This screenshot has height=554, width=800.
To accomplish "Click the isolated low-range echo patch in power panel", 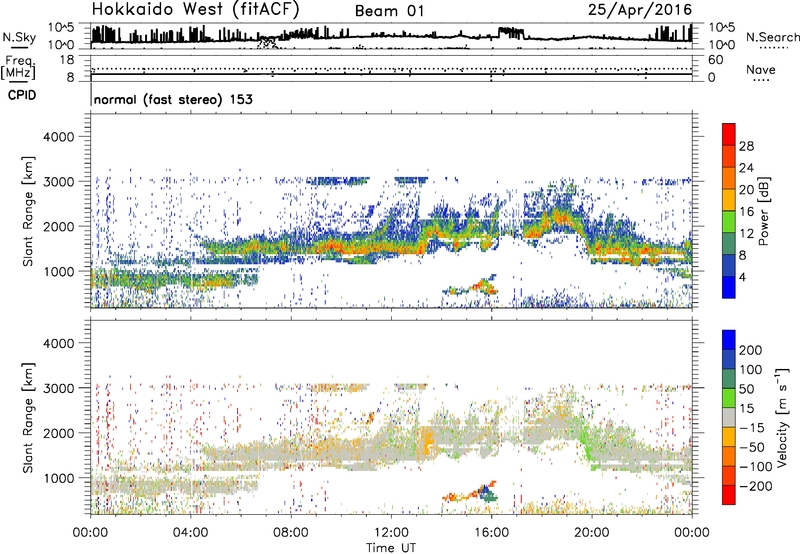I will tap(471, 286).
